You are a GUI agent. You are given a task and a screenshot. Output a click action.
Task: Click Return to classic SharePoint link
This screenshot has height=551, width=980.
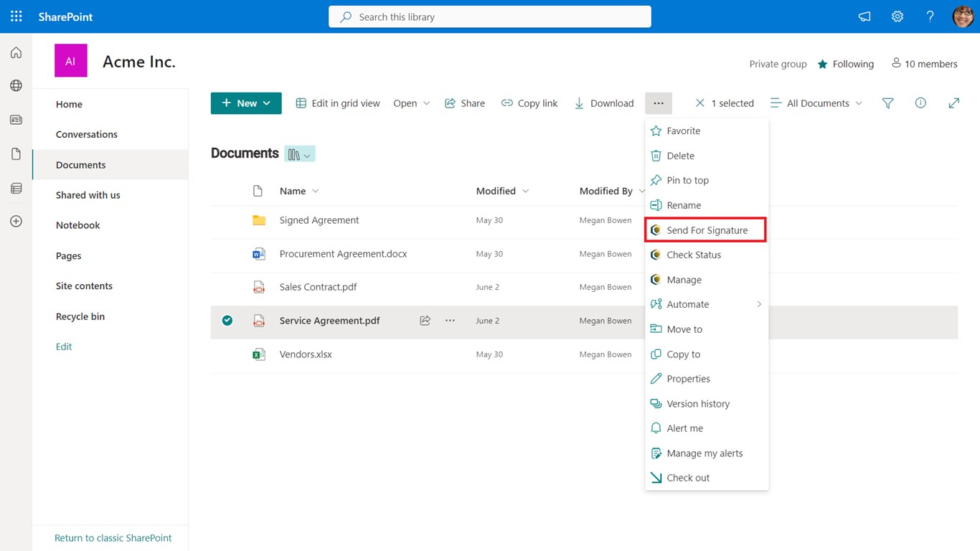coord(113,538)
